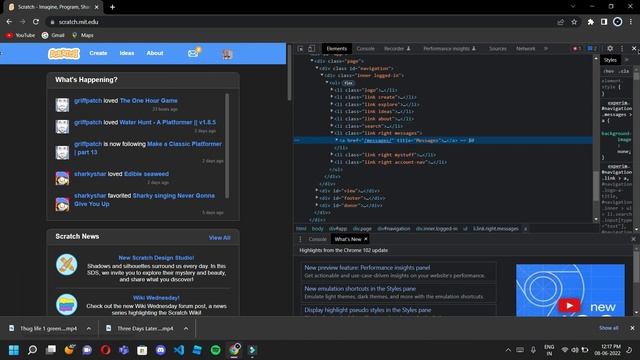
Task: Open a new Chrome tab
Action: coord(112,7)
